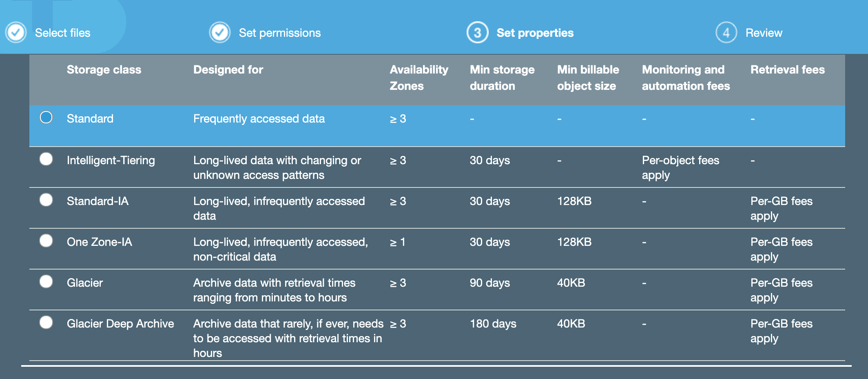Click the Availability Zones column header
Screen dimensions: 868x379
click(419, 78)
